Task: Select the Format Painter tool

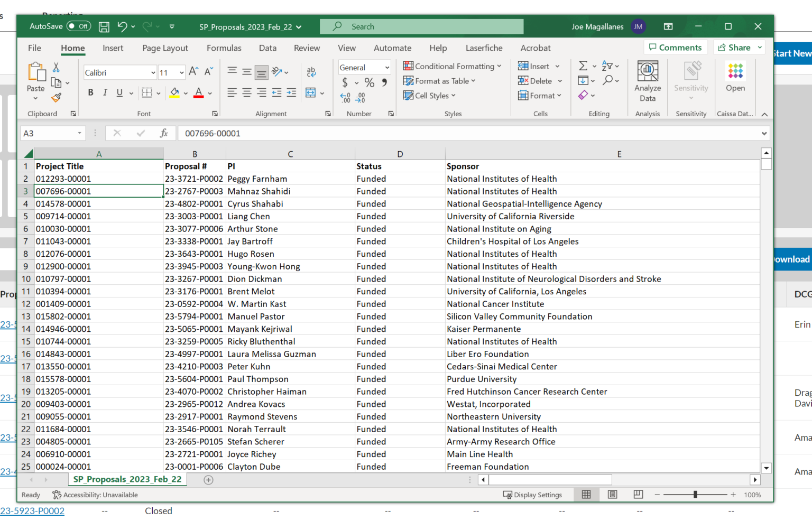Action: coord(56,97)
